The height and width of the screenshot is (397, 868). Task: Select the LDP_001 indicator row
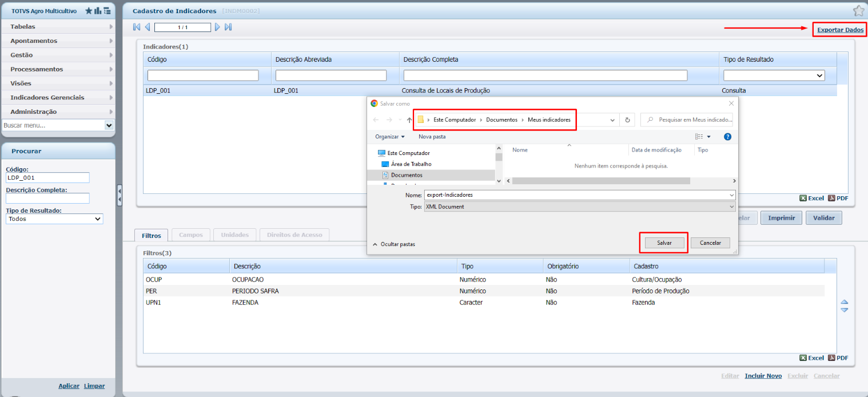pyautogui.click(x=490, y=90)
